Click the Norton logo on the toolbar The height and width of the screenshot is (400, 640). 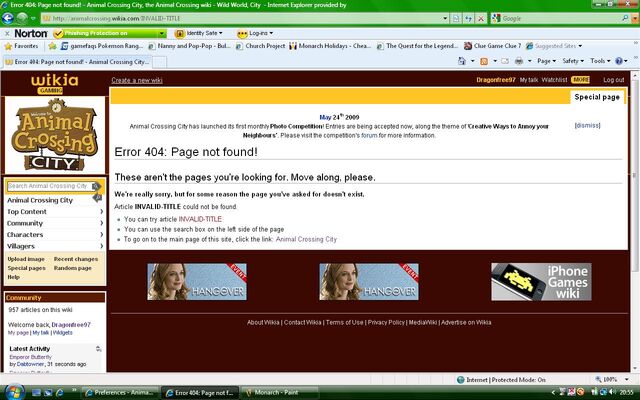pos(31,33)
